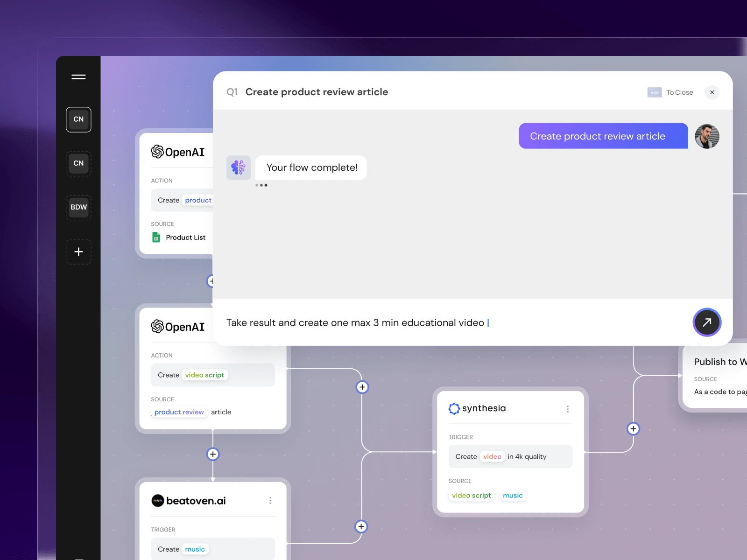747x560 pixels.
Task: Click the 'music' source tag in the synthesia card
Action: (x=513, y=496)
